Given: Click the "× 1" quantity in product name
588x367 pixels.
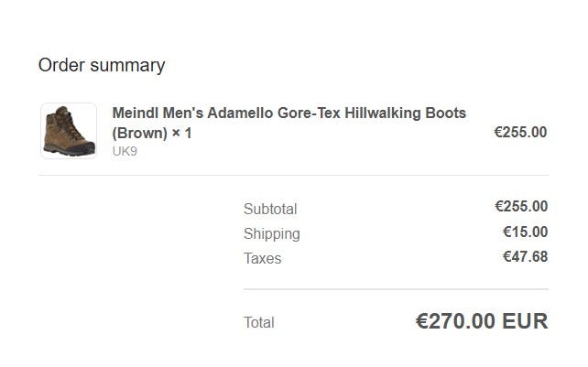Looking at the screenshot, I should pos(181,133).
